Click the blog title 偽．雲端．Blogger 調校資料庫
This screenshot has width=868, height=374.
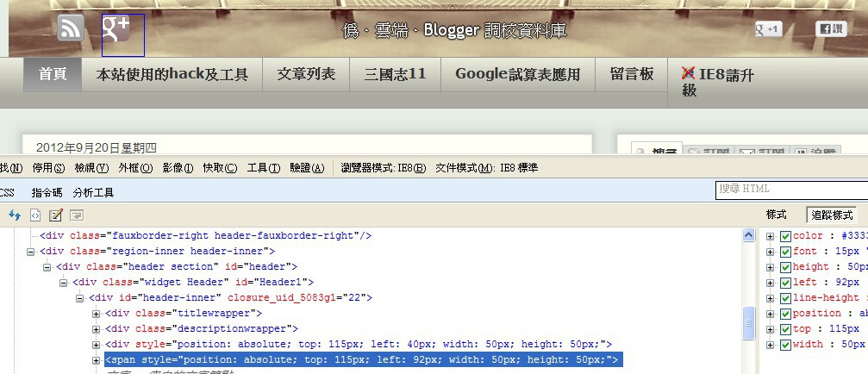pyautogui.click(x=454, y=30)
